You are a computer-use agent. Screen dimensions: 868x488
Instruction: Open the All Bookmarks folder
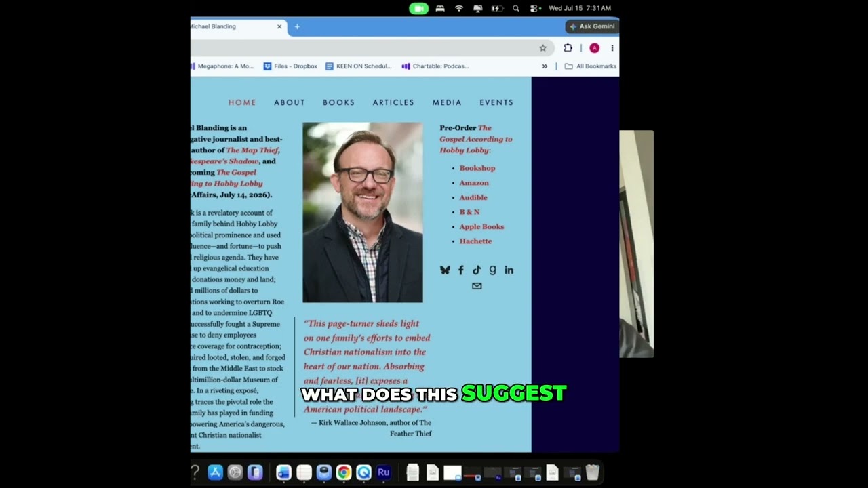(590, 66)
